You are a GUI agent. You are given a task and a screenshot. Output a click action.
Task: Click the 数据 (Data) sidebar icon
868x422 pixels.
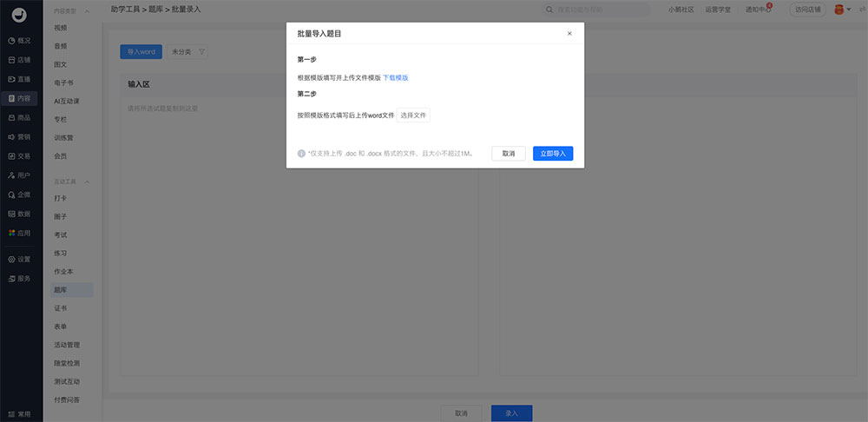coord(11,214)
